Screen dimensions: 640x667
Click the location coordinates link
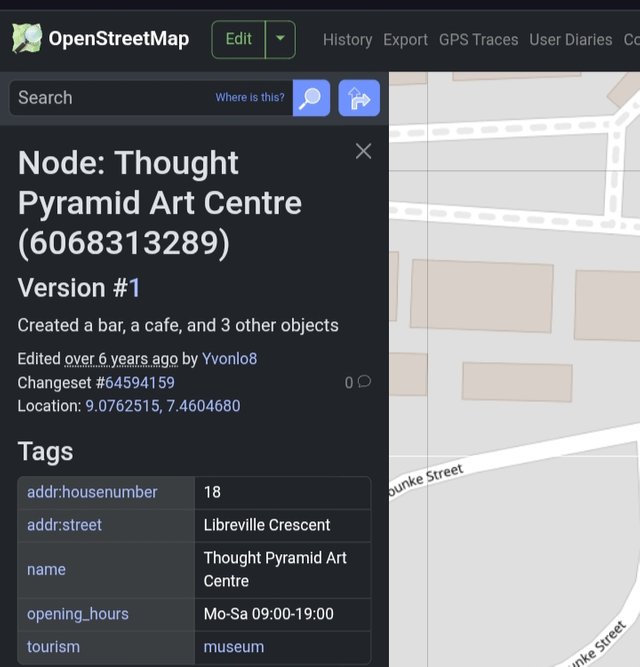(163, 406)
